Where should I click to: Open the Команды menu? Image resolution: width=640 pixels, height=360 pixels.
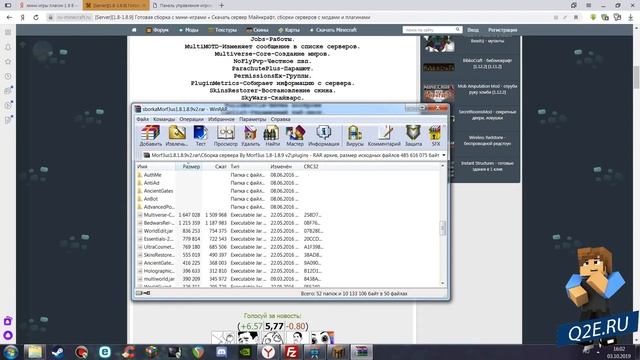click(164, 119)
